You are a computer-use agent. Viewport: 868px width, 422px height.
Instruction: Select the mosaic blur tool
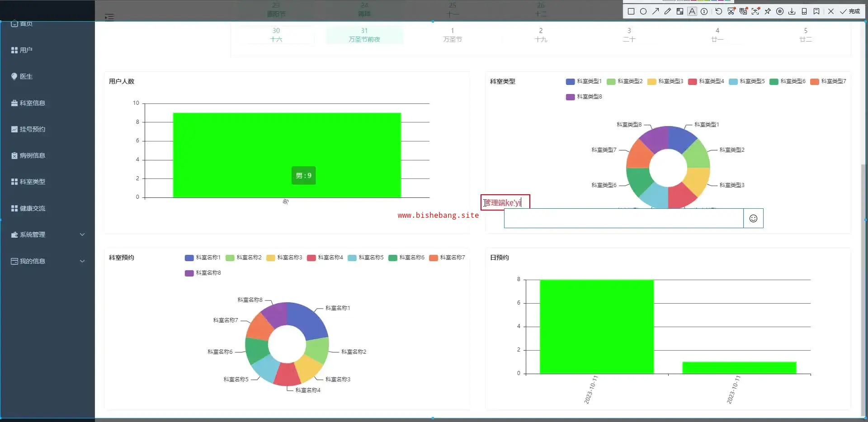(680, 11)
